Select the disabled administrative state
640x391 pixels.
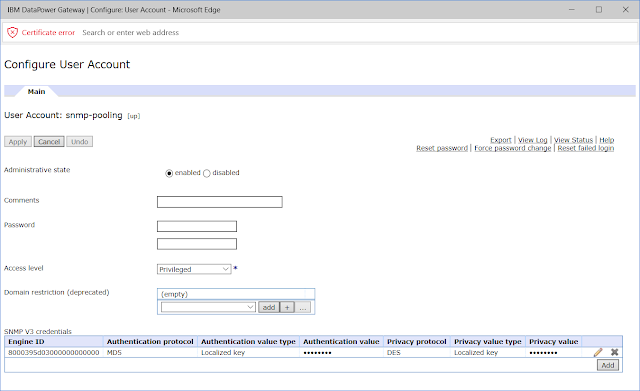click(x=207, y=173)
